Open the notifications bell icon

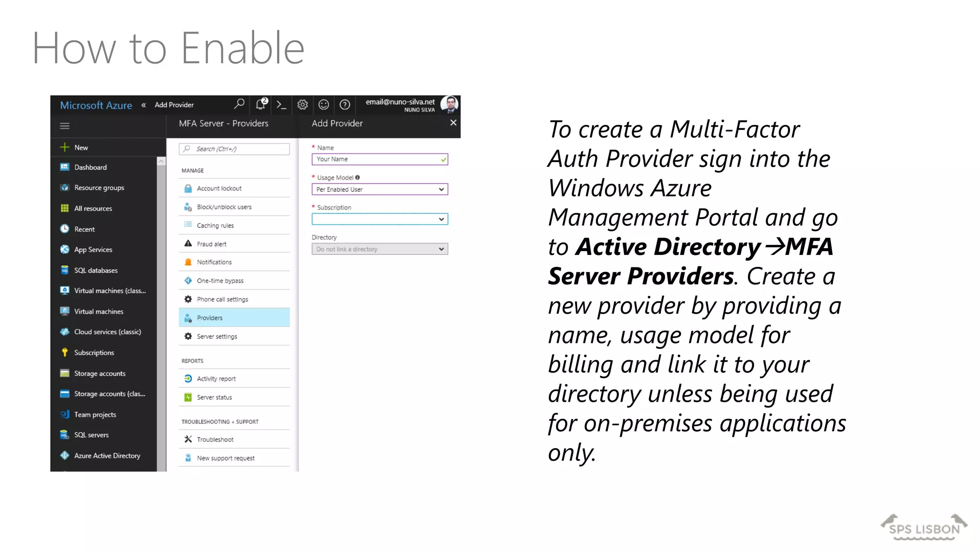point(261,104)
